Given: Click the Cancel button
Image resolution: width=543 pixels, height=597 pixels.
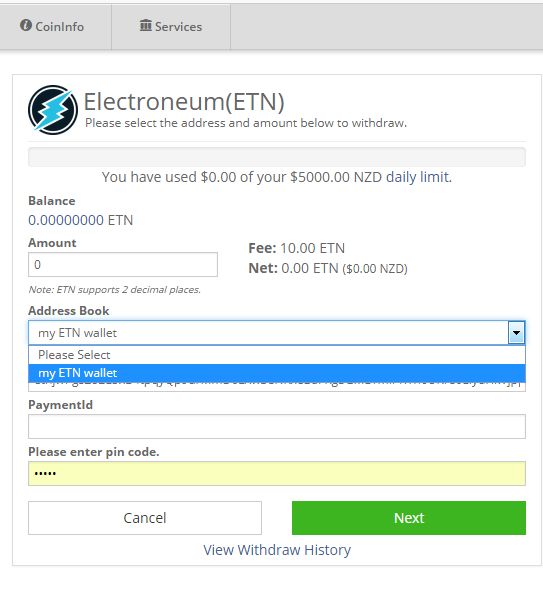Looking at the screenshot, I should click(x=145, y=518).
